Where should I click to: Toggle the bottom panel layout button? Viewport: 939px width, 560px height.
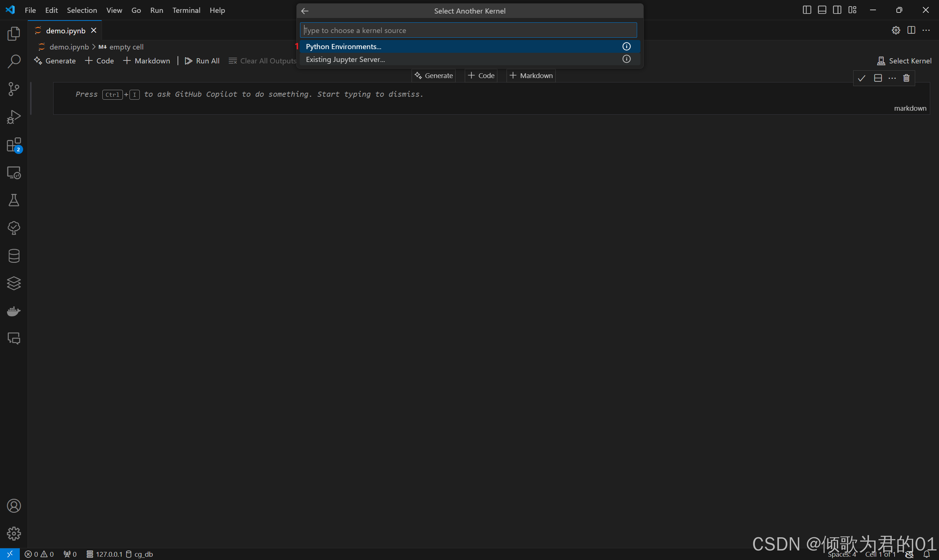pos(822,10)
